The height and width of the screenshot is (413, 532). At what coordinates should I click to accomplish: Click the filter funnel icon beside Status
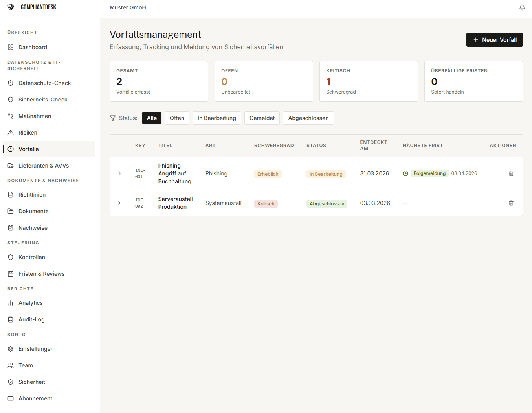(x=113, y=118)
